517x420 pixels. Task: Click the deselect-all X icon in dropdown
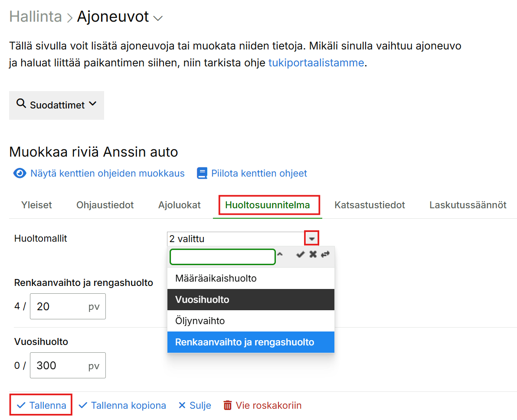pos(313,255)
